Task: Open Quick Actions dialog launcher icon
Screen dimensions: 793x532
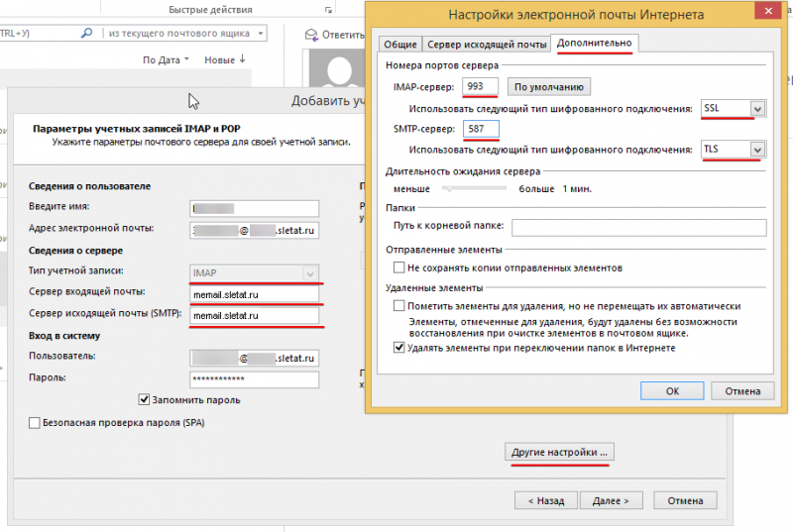Action: [328, 10]
